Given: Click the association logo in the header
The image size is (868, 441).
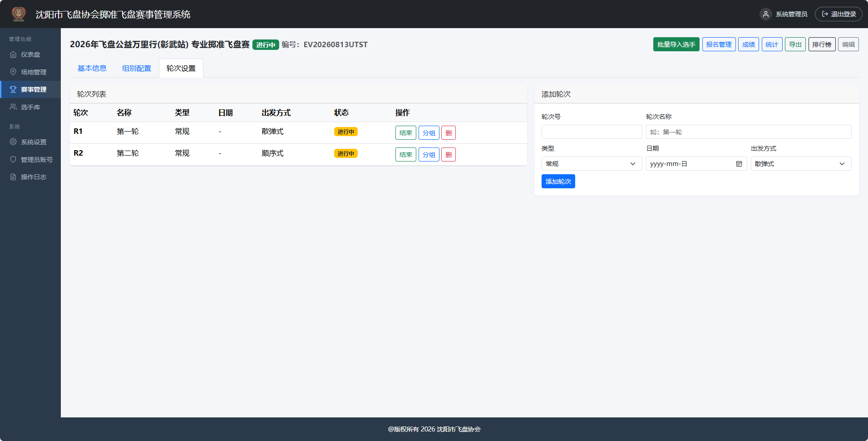Looking at the screenshot, I should tap(19, 14).
